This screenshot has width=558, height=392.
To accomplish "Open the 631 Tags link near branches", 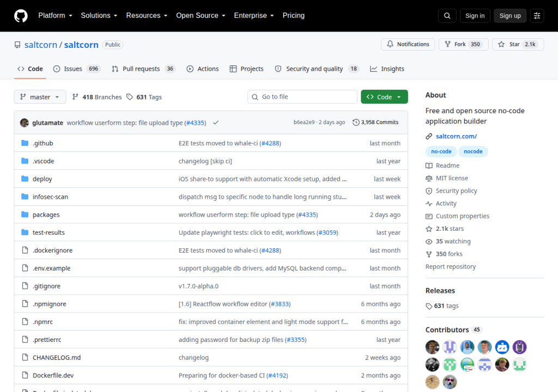I will pos(144,97).
